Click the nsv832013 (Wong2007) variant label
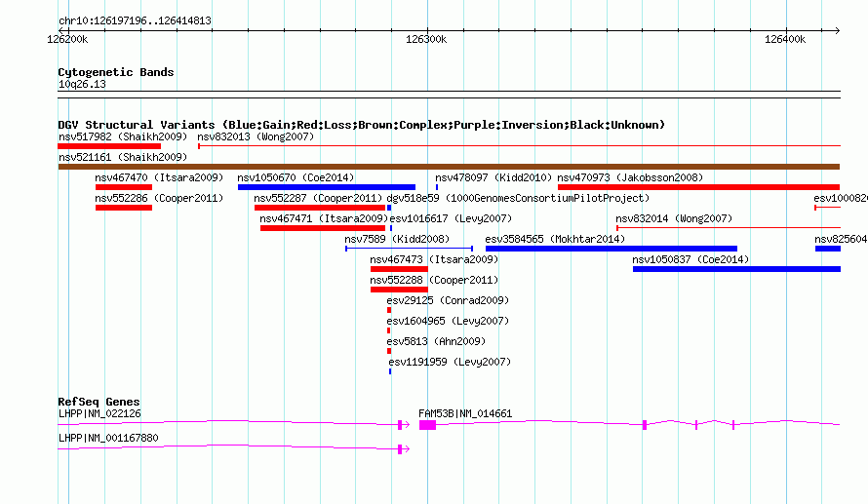 click(256, 136)
